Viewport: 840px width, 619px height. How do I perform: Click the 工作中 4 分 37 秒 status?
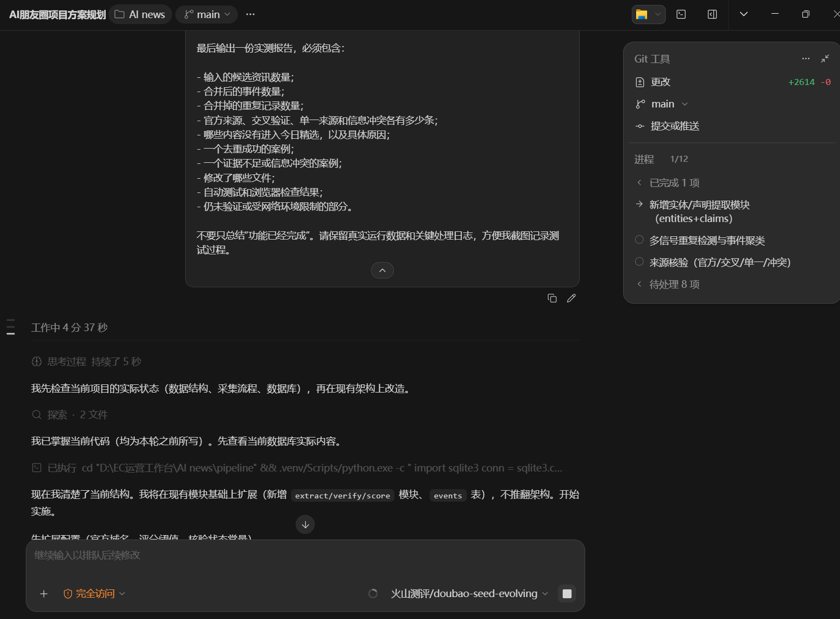[x=70, y=327]
